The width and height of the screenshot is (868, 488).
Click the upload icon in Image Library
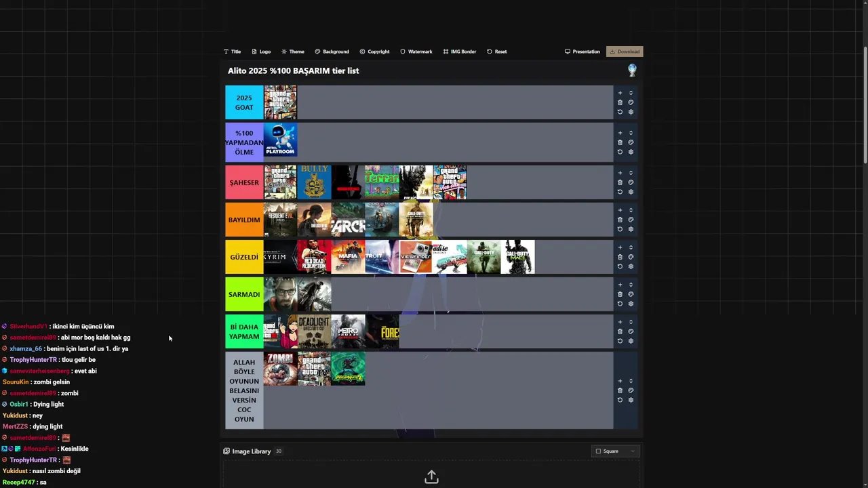[431, 478]
